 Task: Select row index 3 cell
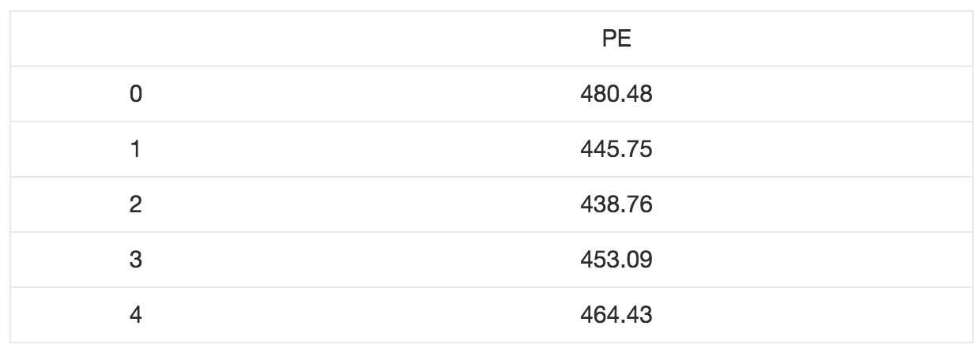click(x=135, y=260)
